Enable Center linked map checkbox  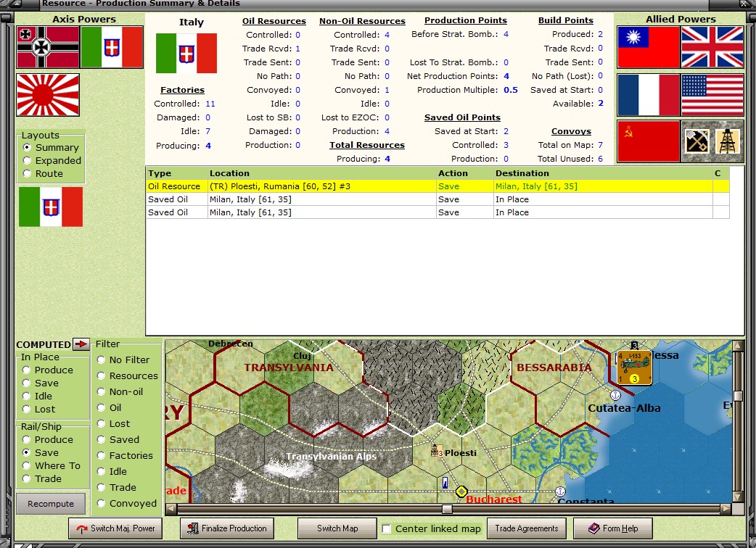386,528
